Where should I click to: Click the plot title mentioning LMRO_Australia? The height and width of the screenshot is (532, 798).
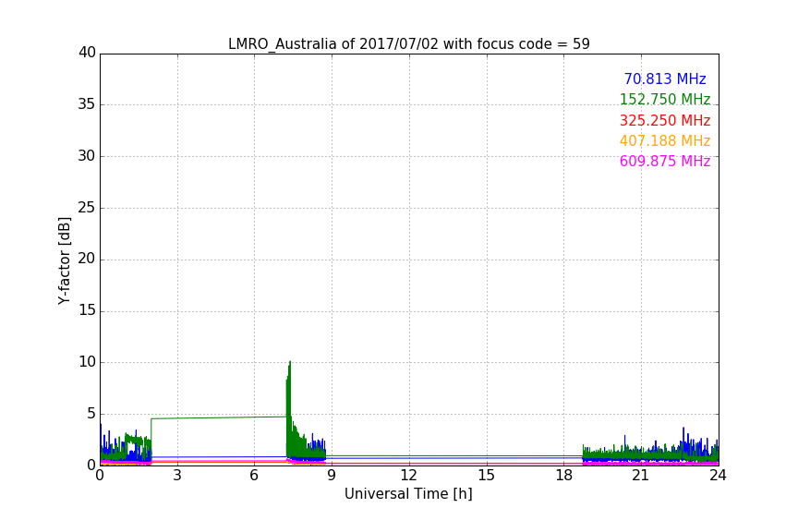tap(408, 44)
